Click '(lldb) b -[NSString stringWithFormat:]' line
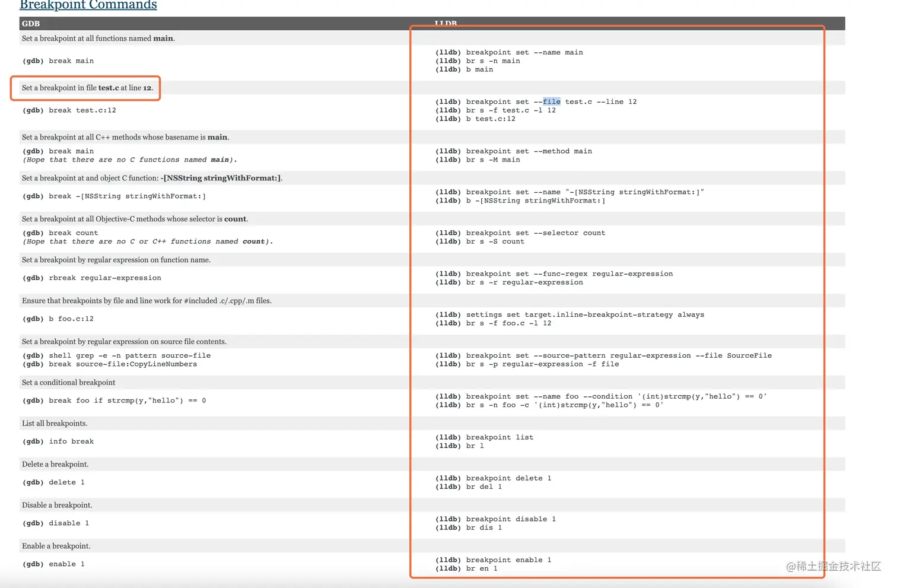Viewport: 897px width, 588px height. point(520,201)
